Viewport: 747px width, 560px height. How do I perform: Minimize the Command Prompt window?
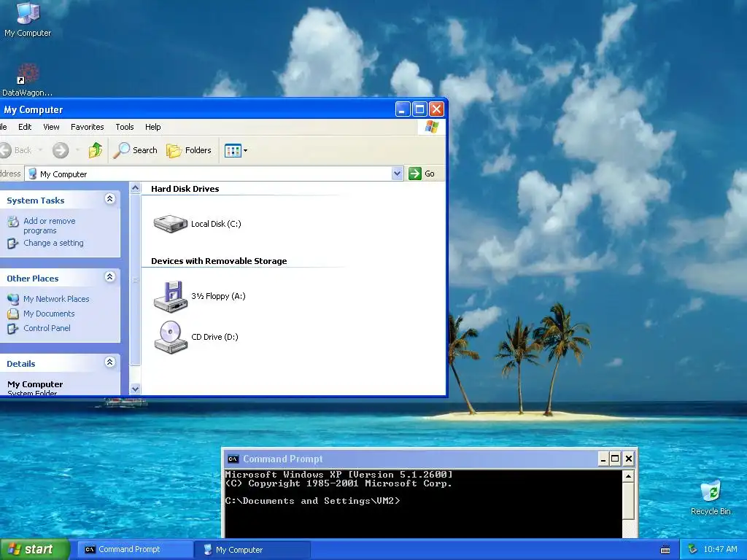(x=603, y=459)
